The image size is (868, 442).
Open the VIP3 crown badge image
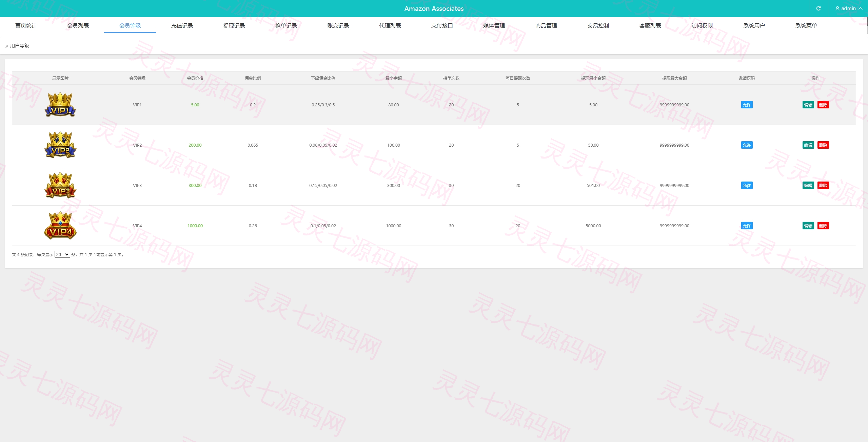(x=60, y=185)
